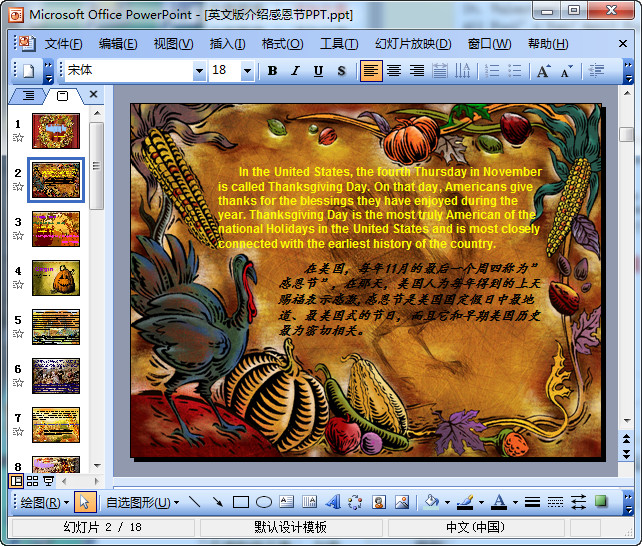The width and height of the screenshot is (642, 546).
Task: Expand Formatting toolbar options
Action: 628,71
